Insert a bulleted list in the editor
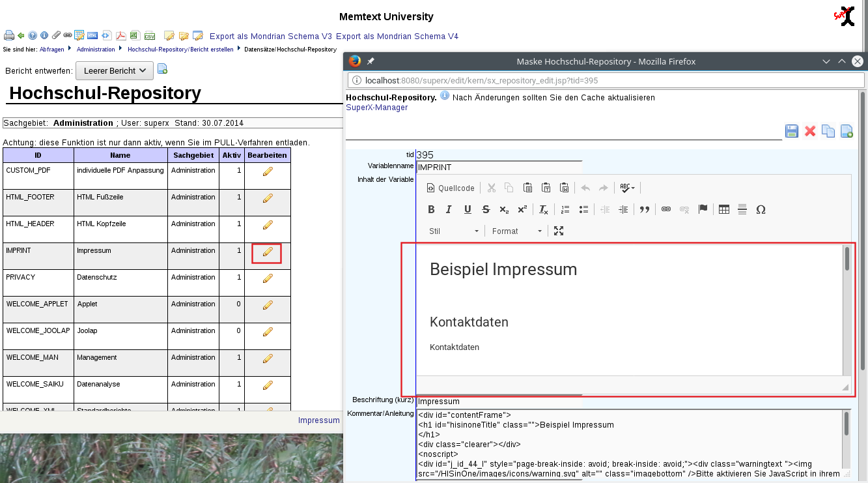The width and height of the screenshot is (868, 483). pos(583,209)
